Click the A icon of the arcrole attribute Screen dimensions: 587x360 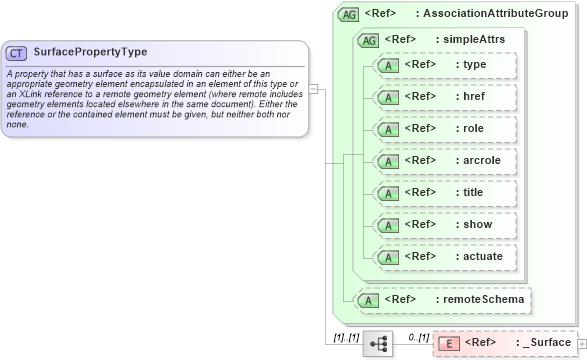388,162
